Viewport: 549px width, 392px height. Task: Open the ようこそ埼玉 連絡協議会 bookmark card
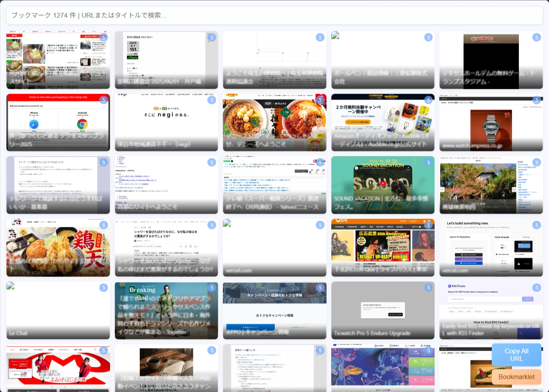(274, 60)
